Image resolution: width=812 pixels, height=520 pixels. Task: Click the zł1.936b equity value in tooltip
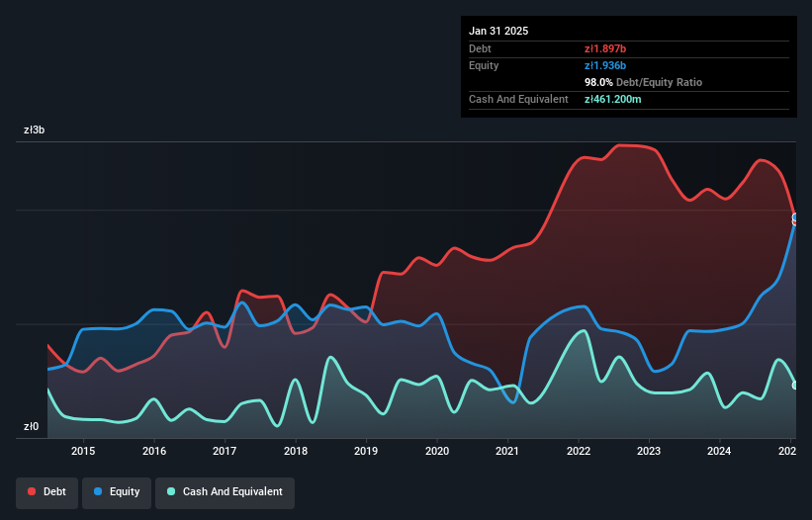pyautogui.click(x=605, y=65)
